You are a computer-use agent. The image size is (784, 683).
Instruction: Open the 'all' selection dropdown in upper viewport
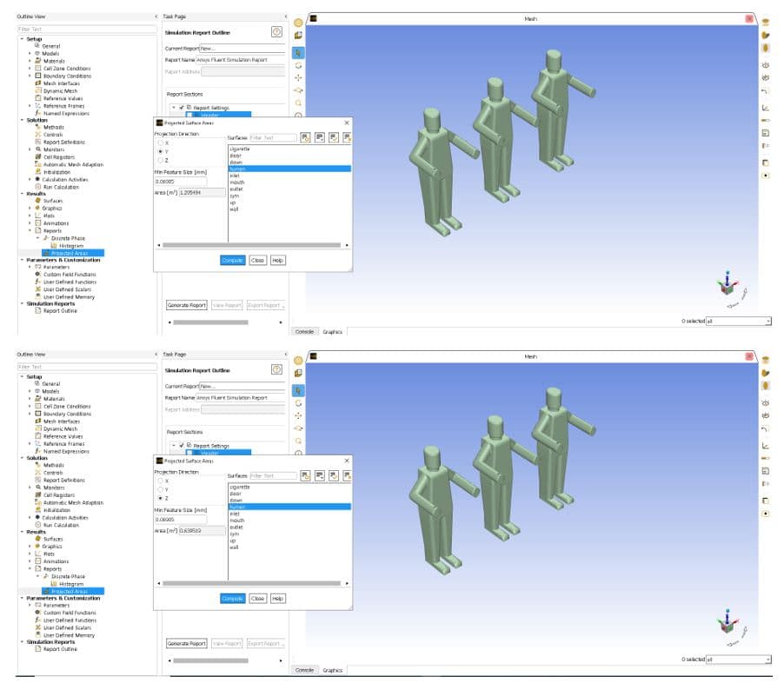(x=738, y=321)
